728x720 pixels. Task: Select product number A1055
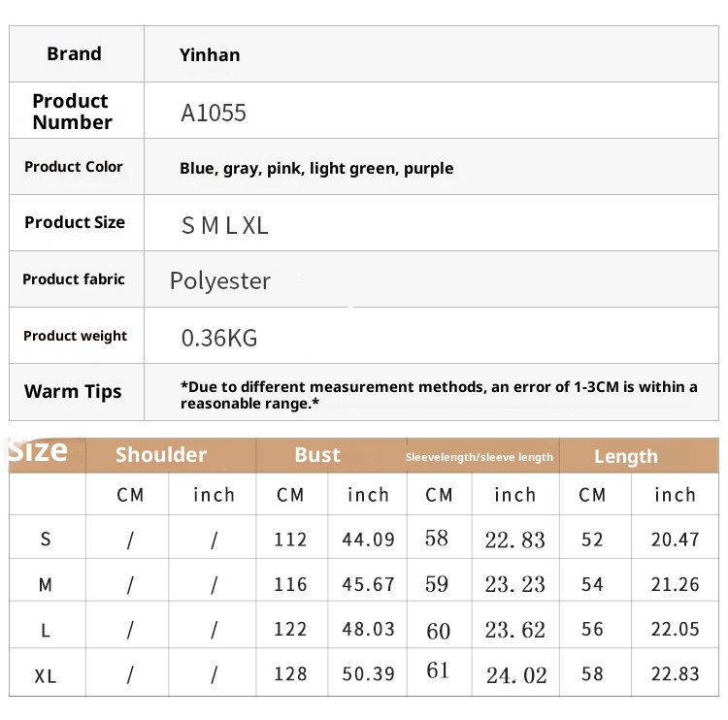[214, 113]
